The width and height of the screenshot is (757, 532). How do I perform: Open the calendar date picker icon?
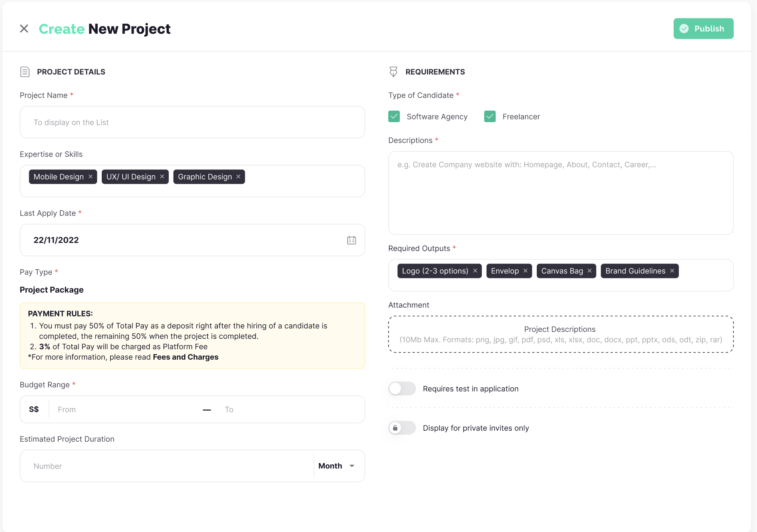[x=351, y=240]
